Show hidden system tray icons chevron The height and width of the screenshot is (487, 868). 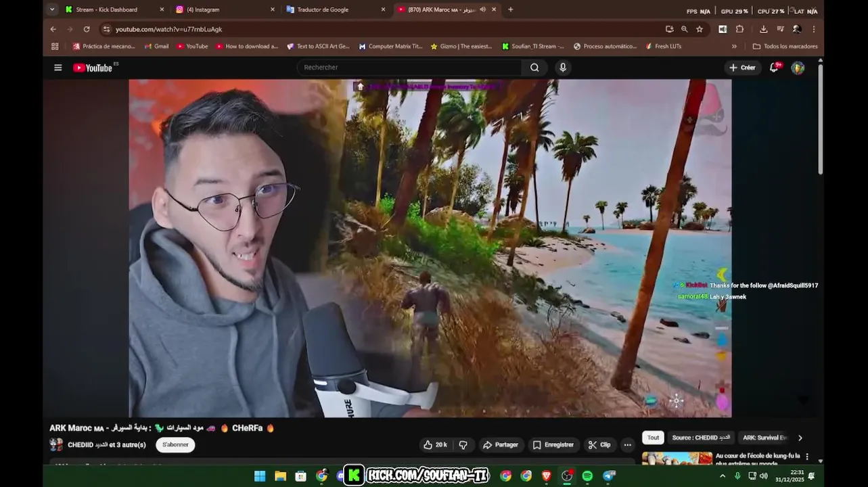click(x=723, y=476)
